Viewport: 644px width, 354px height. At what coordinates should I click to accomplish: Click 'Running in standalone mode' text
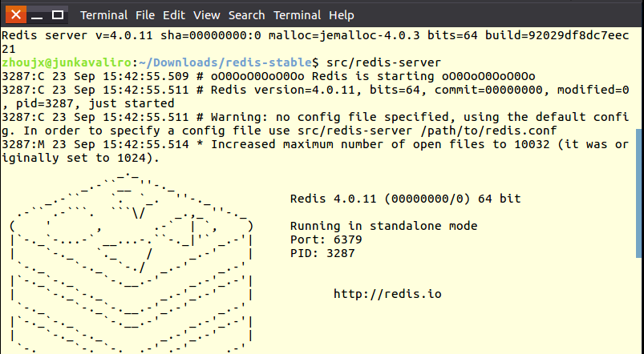(x=383, y=226)
